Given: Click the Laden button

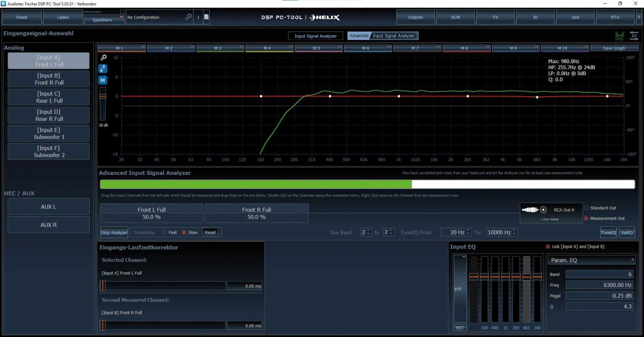Looking at the screenshot, I should coord(63,17).
